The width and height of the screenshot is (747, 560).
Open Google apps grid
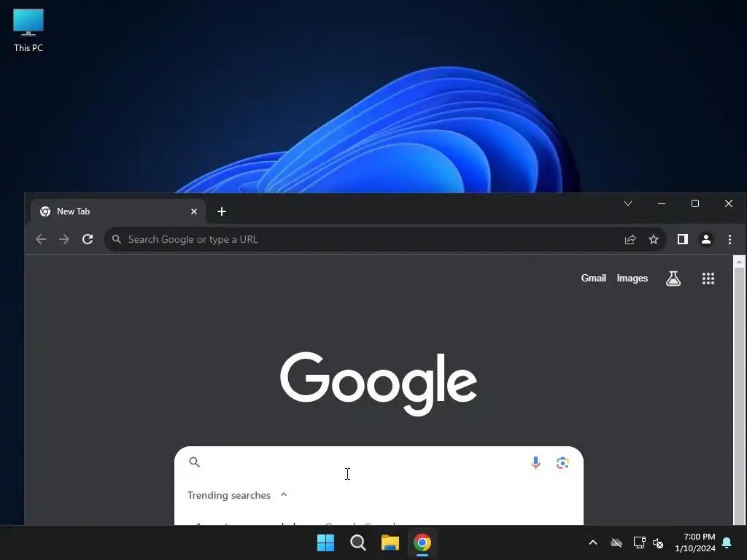pyautogui.click(x=708, y=278)
